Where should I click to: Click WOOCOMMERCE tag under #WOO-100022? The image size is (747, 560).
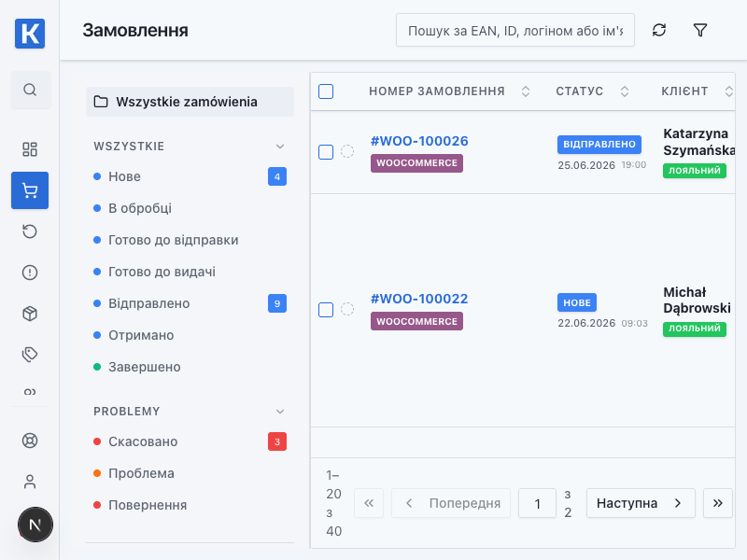[416, 321]
